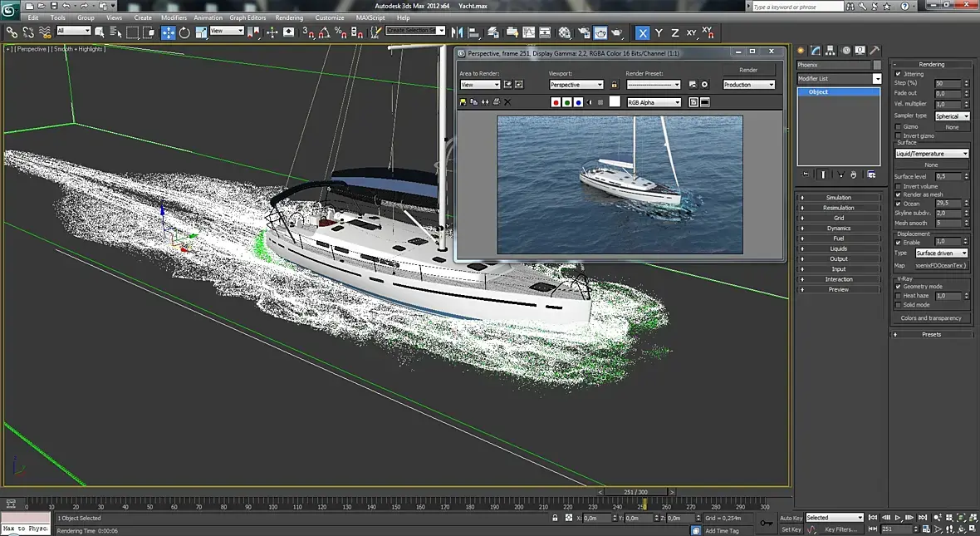Click Colors and transparency button
The image size is (980, 536).
coord(931,318)
